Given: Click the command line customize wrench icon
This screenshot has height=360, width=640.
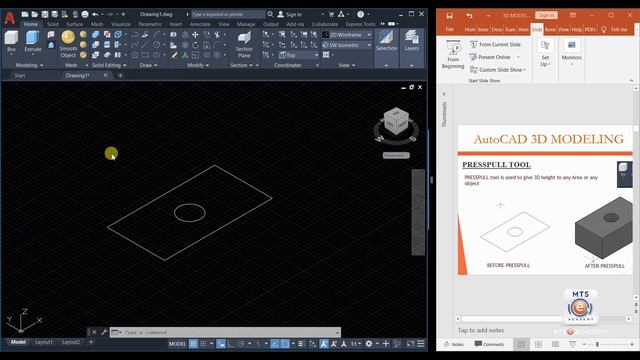Looking at the screenshot, I should pos(104,332).
